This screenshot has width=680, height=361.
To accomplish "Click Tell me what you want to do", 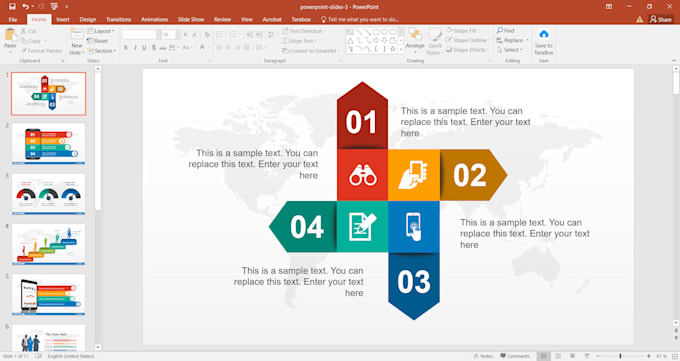I will tap(360, 20).
